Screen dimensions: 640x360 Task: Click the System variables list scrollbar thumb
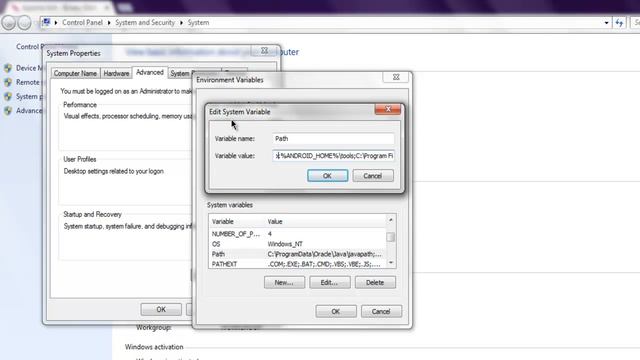point(391,237)
